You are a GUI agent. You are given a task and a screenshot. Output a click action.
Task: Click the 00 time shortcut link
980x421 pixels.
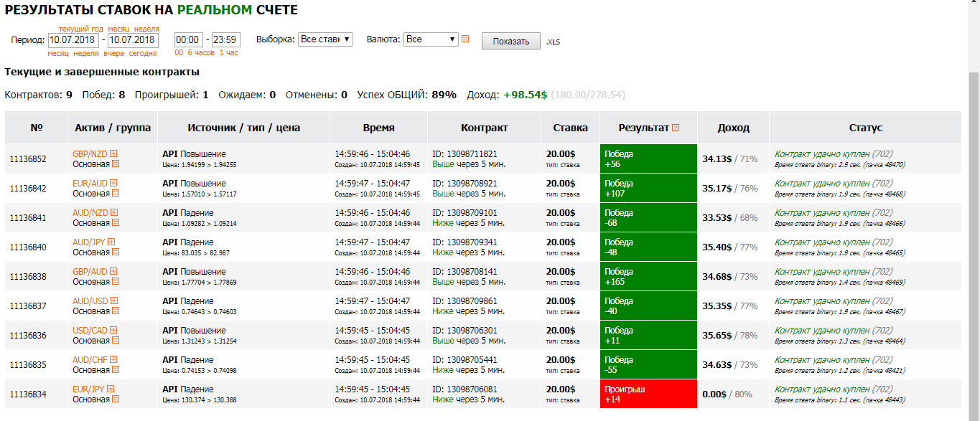point(179,53)
